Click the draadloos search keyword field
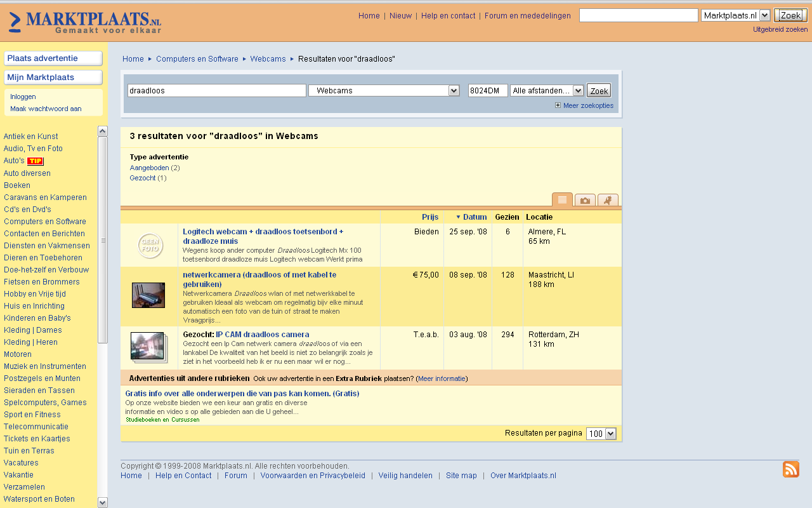812x508 pixels. [x=216, y=91]
